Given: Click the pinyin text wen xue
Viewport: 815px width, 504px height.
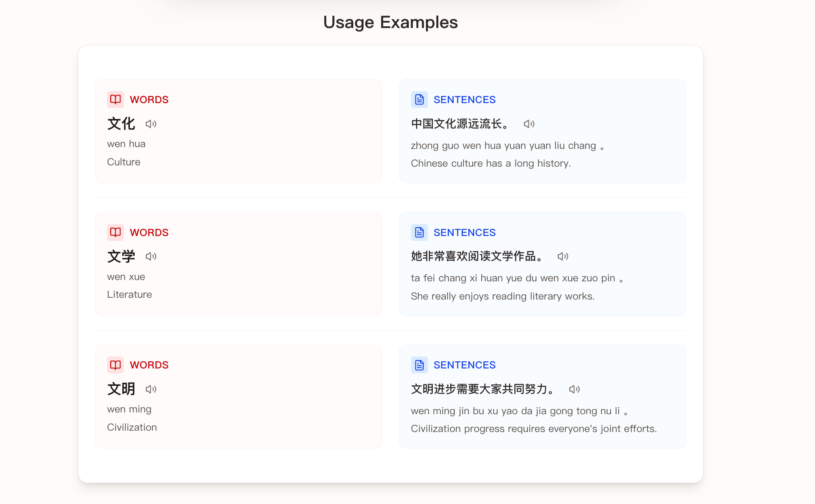Looking at the screenshot, I should coord(126,276).
